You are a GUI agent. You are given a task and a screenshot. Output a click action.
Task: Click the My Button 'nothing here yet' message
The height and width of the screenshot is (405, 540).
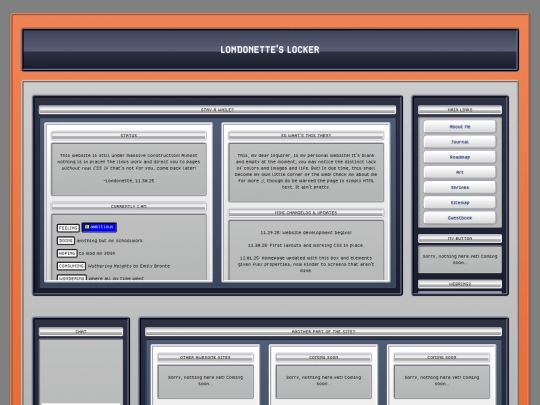[460, 259]
